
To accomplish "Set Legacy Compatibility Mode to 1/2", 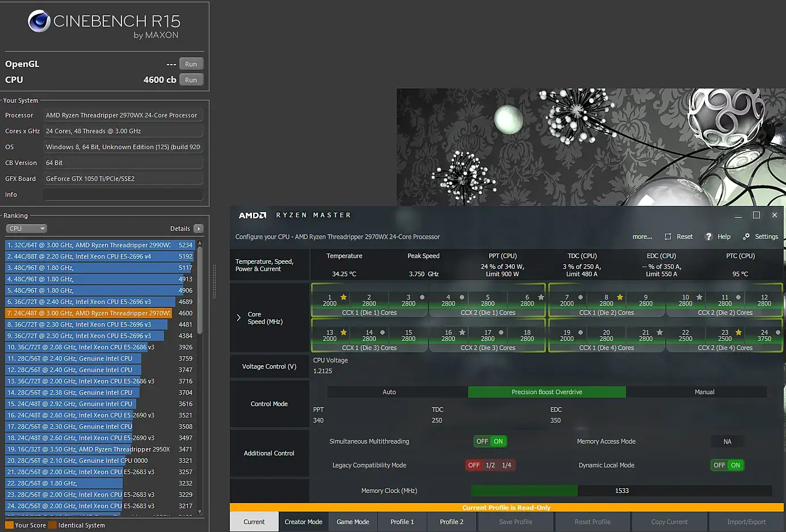I will [490, 465].
